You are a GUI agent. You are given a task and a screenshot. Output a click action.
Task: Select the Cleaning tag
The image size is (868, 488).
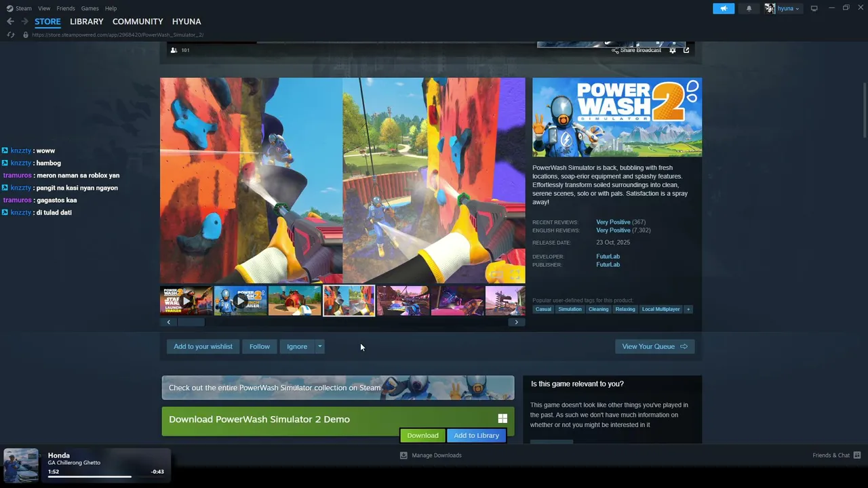(598, 309)
